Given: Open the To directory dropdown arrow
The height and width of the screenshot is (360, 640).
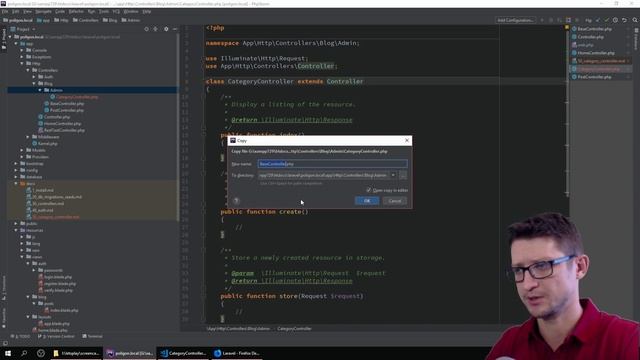Looking at the screenshot, I should click(x=393, y=175).
